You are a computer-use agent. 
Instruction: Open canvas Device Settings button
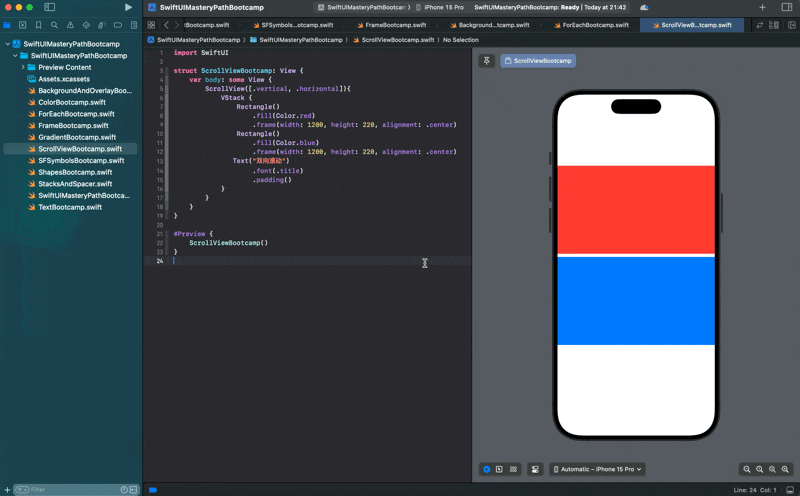tap(535, 469)
